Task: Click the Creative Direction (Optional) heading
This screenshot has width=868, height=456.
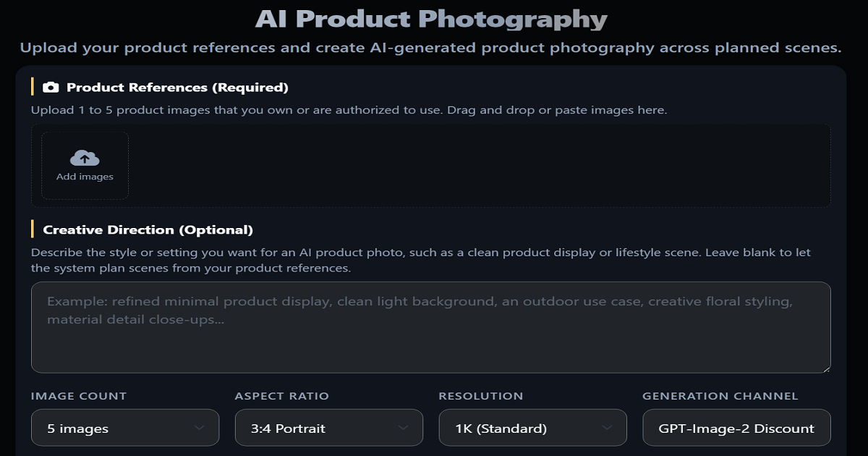Action: pyautogui.click(x=148, y=230)
